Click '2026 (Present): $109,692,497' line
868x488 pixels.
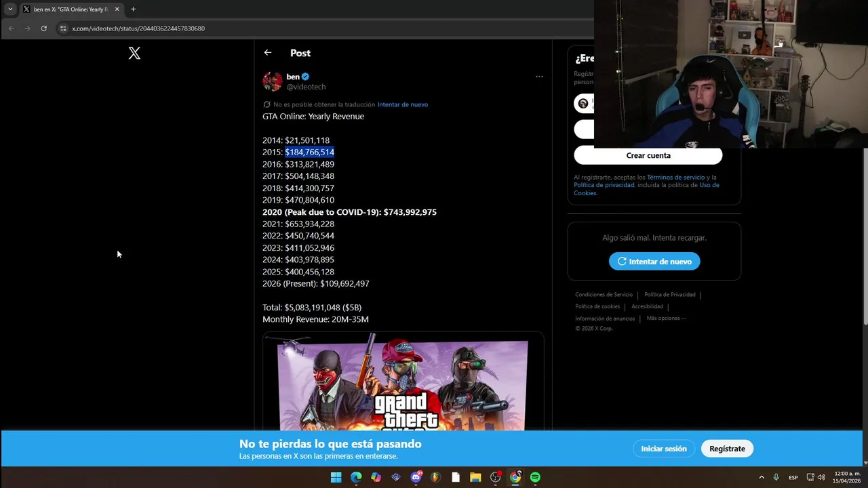(x=315, y=284)
